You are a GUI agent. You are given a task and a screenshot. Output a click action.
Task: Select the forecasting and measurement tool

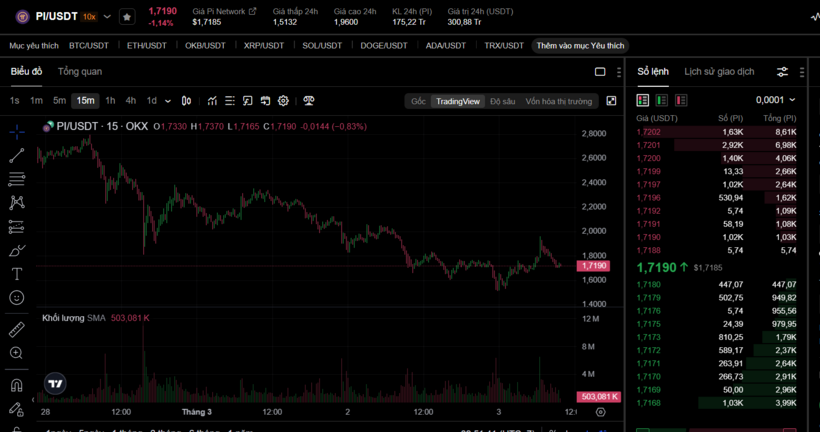point(17,227)
